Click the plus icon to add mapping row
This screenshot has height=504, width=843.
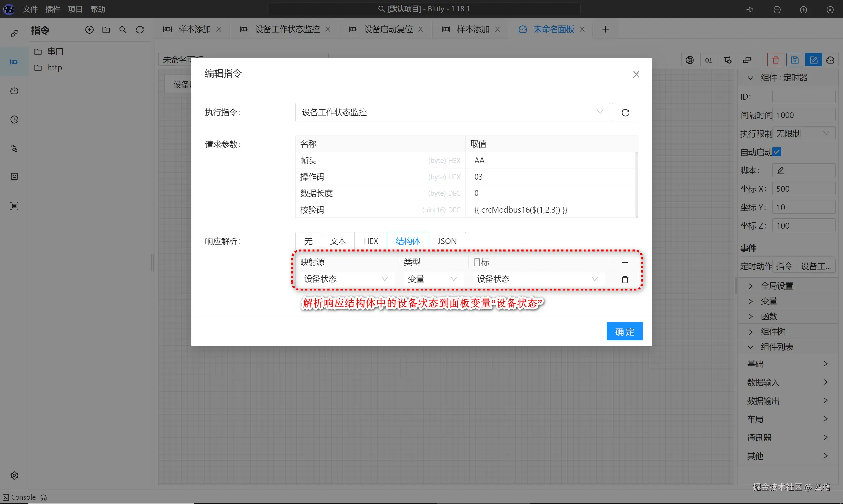[x=624, y=262]
